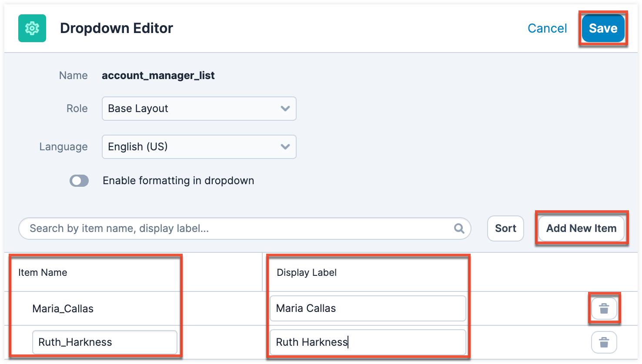Click the Maria_Callas item name text

63,309
